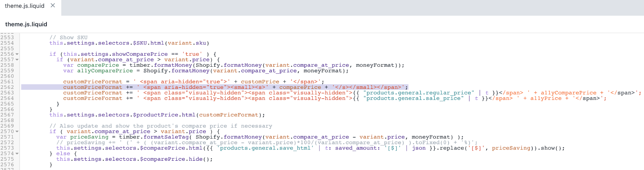644x170 pixels.
Task: Click line number 2562 in gutter
Action: pos(7,87)
